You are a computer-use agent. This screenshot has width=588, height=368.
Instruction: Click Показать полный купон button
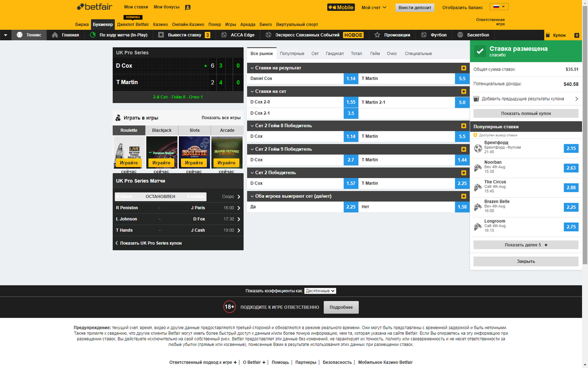(526, 113)
